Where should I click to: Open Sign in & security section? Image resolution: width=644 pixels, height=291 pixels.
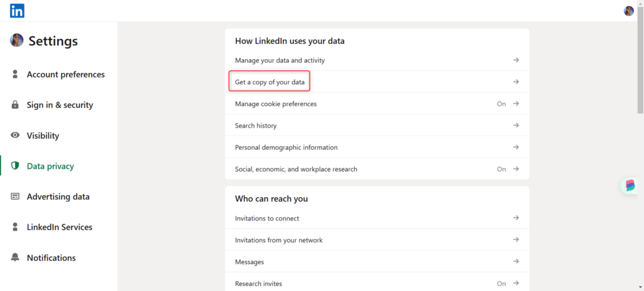tap(58, 105)
